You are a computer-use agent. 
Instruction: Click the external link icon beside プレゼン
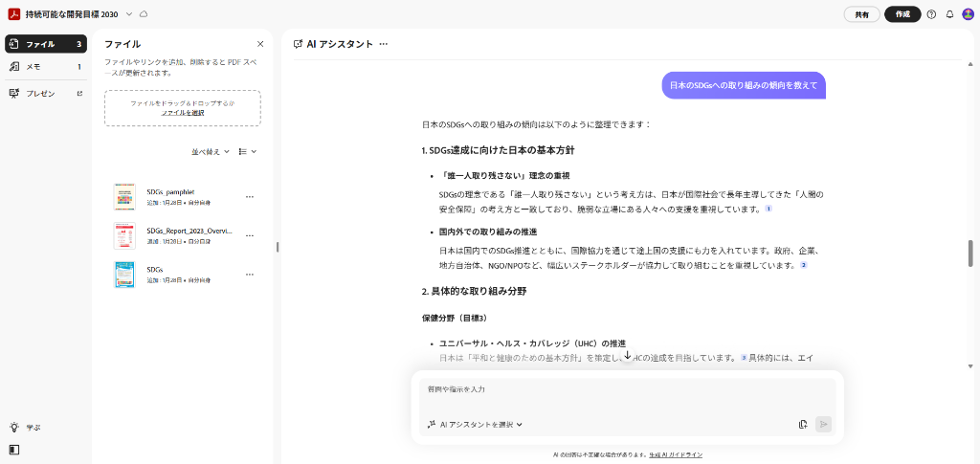[78, 94]
